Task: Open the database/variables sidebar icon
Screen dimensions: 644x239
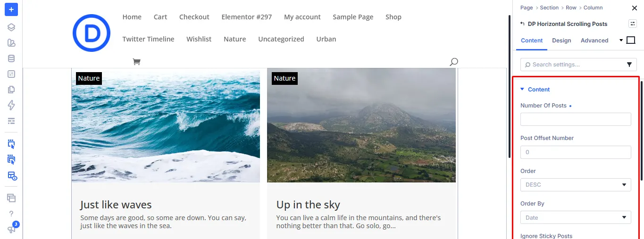Action: 11,58
